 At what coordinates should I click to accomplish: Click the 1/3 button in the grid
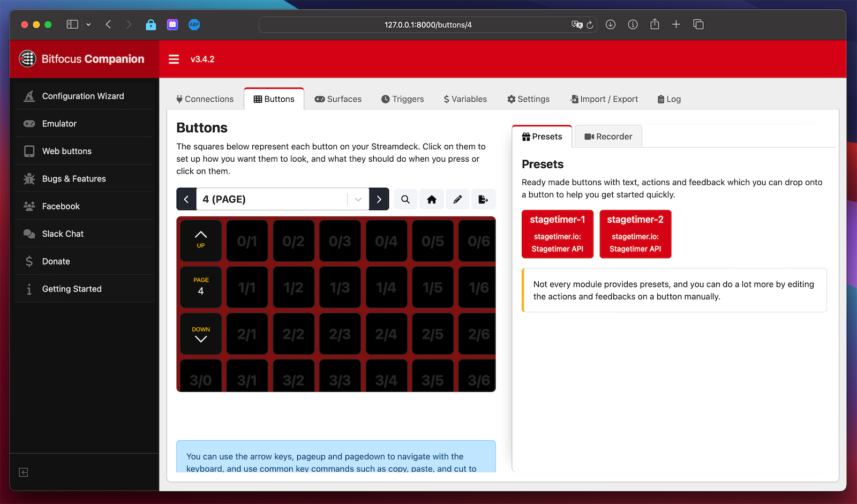tap(340, 288)
